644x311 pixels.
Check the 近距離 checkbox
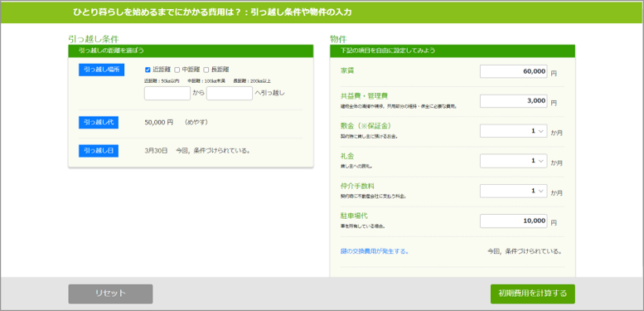[148, 70]
